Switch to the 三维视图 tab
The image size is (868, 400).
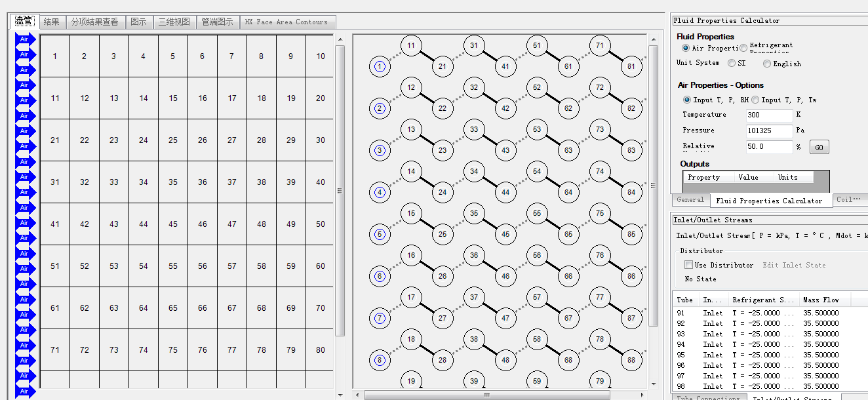(x=174, y=22)
